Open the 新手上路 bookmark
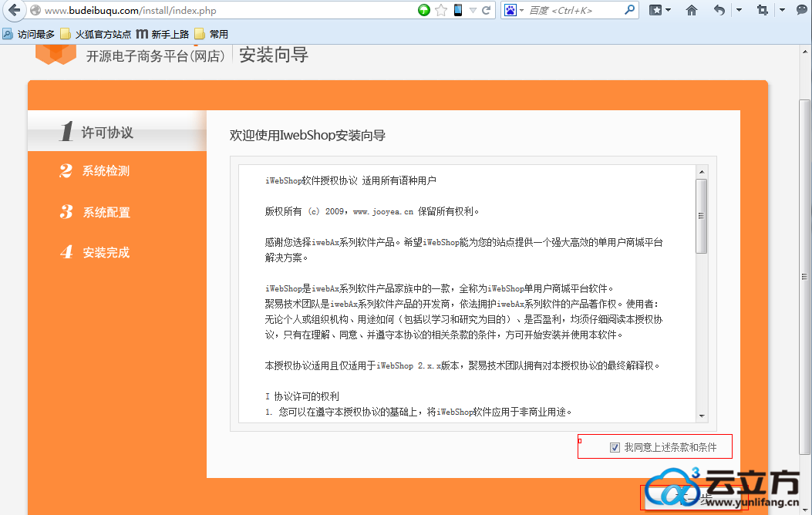 (x=163, y=34)
